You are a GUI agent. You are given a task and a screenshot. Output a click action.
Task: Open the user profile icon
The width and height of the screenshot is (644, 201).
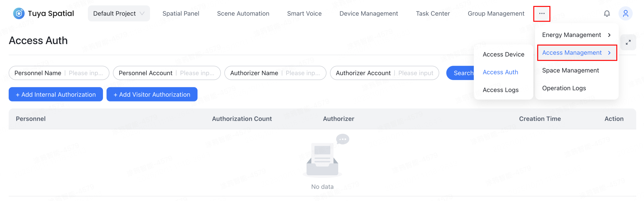click(625, 13)
